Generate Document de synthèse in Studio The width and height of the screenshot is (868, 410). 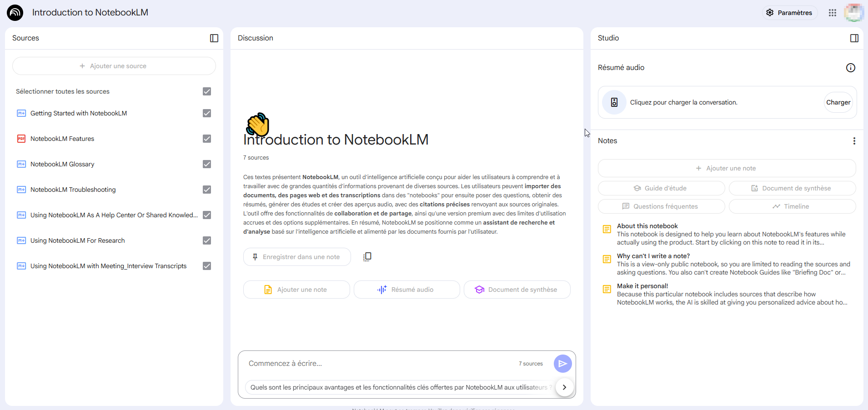793,188
